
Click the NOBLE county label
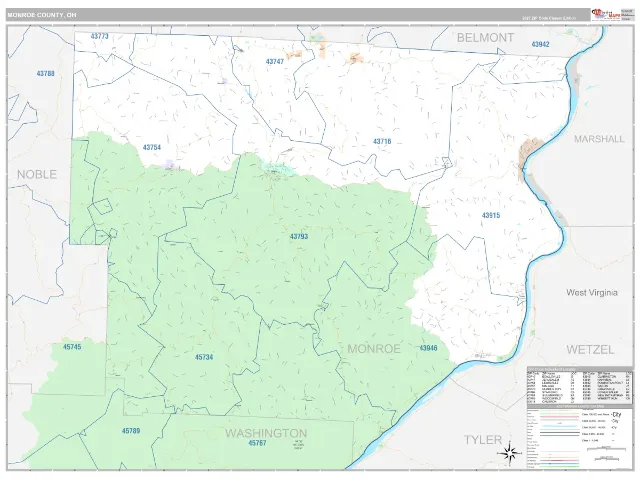[37, 174]
